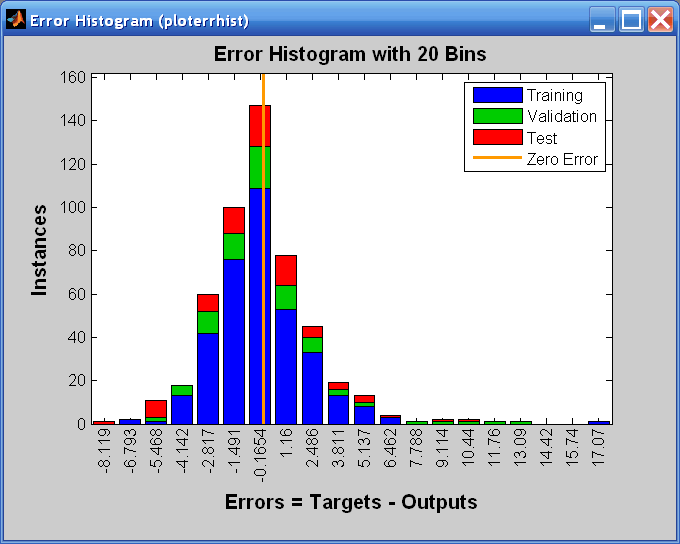This screenshot has width=680, height=544.
Task: Click the red Test legend swatch
Action: [x=497, y=137]
